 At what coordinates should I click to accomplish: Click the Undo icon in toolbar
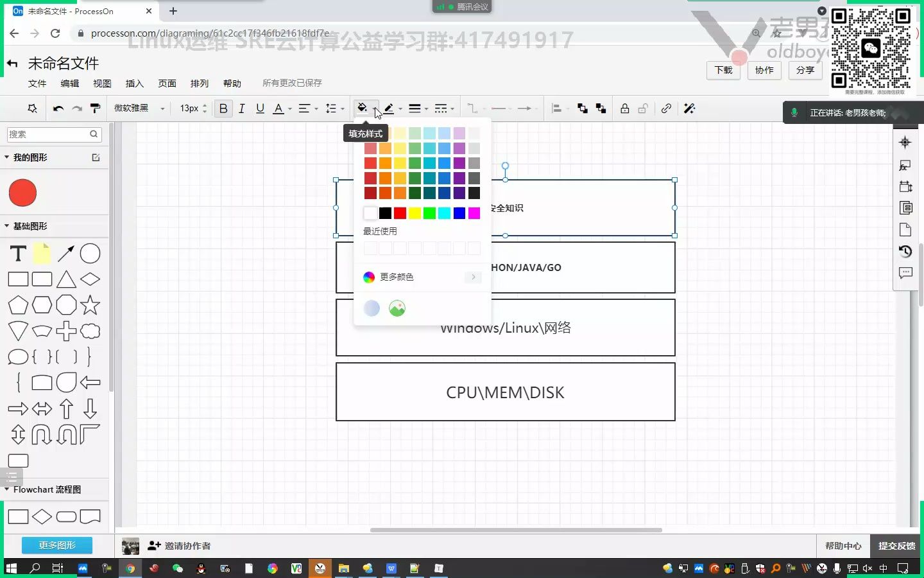(58, 109)
